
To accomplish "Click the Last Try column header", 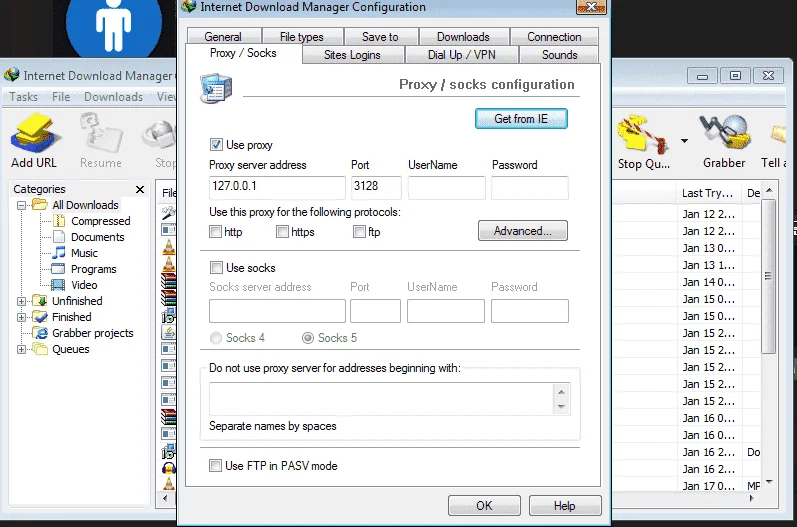I will pos(707,193).
